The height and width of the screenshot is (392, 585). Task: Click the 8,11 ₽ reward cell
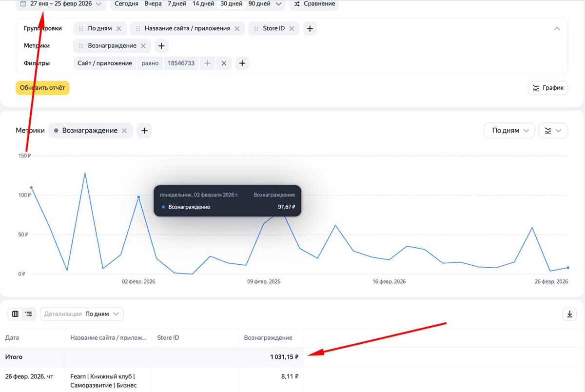click(290, 376)
